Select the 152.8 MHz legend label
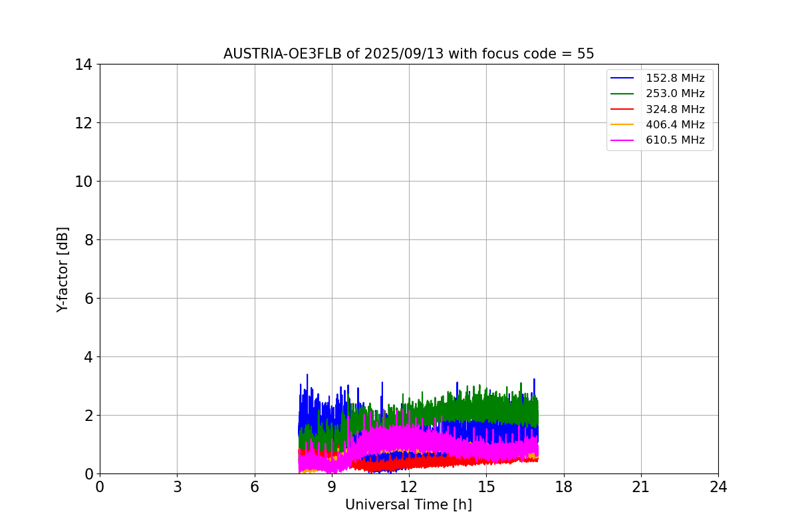 (x=675, y=78)
